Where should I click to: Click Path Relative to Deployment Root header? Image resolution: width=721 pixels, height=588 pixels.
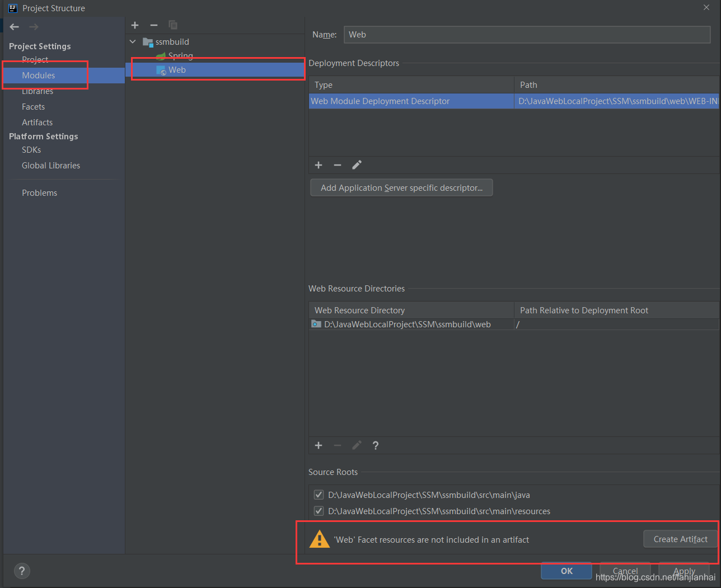pos(617,311)
